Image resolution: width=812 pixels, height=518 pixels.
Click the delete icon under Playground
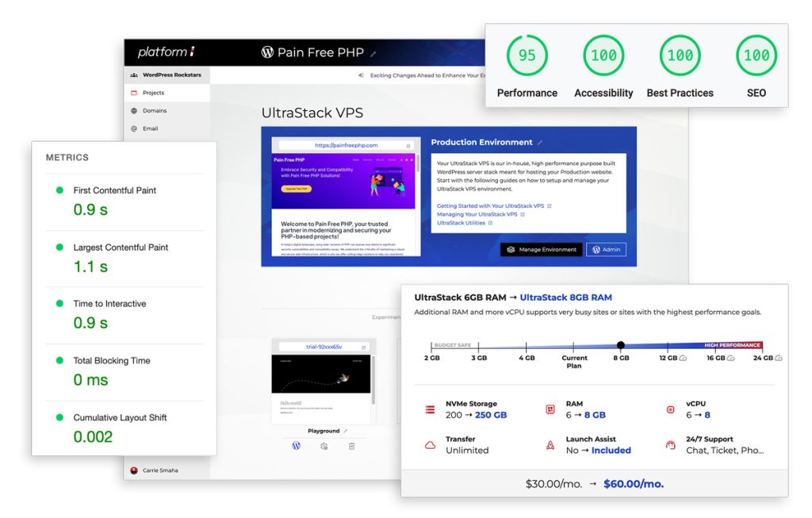pos(352,446)
